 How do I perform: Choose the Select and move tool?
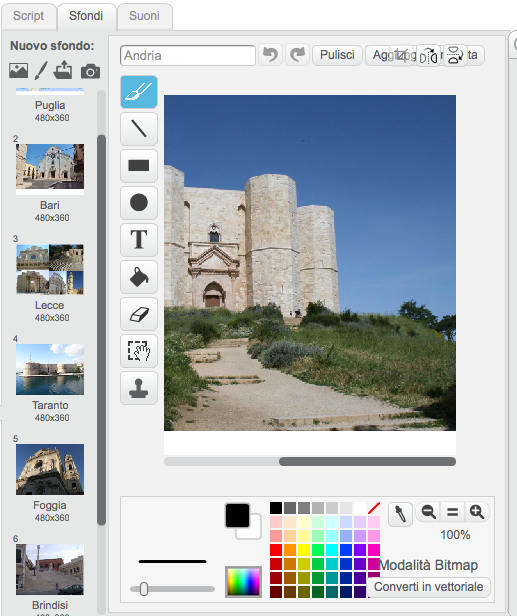pos(139,351)
